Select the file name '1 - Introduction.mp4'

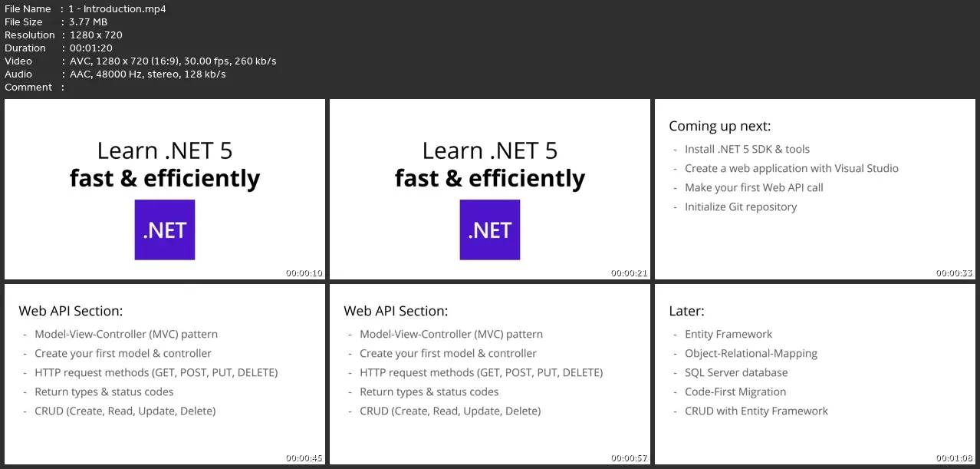point(117,9)
